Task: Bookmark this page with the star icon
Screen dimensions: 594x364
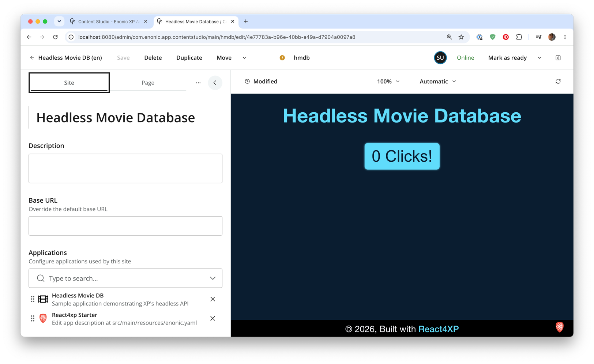Action: (461, 37)
